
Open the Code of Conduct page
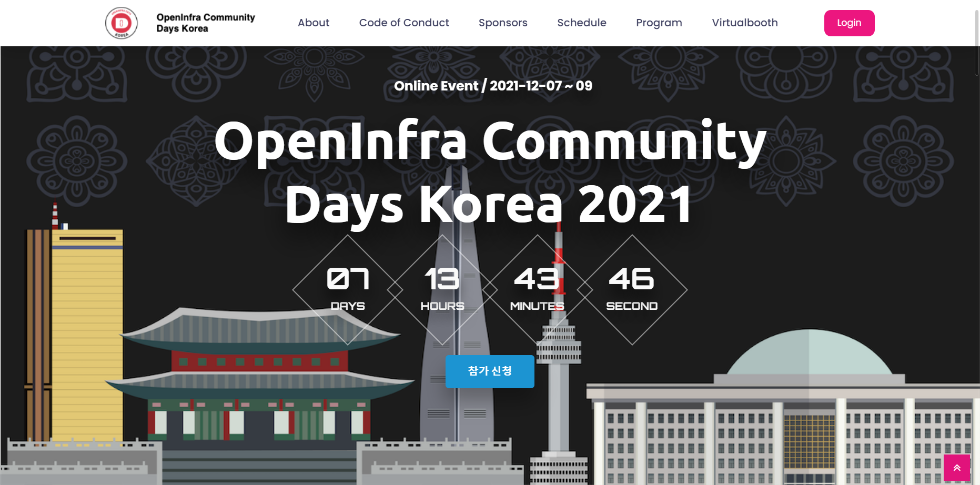point(404,23)
